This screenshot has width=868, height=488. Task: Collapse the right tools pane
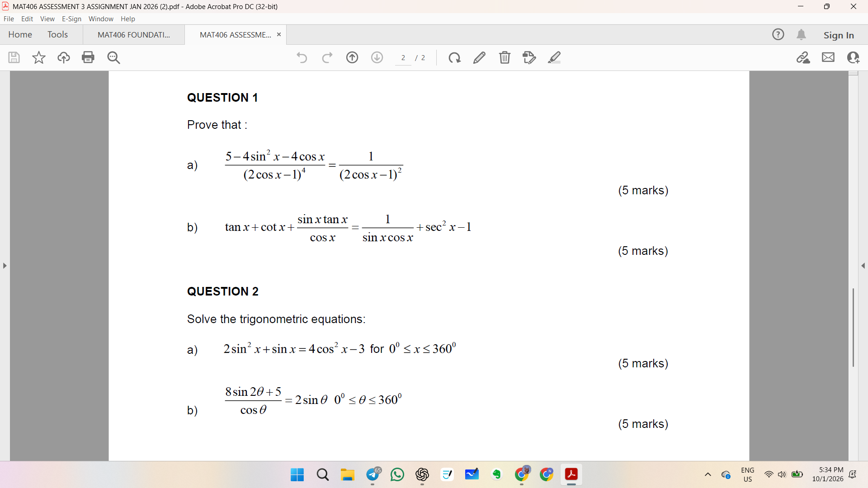coord(863,266)
